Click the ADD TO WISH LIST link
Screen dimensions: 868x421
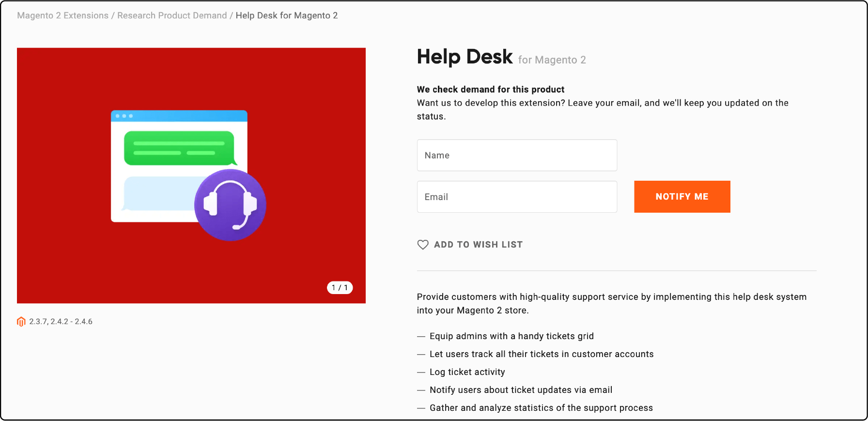pyautogui.click(x=478, y=245)
